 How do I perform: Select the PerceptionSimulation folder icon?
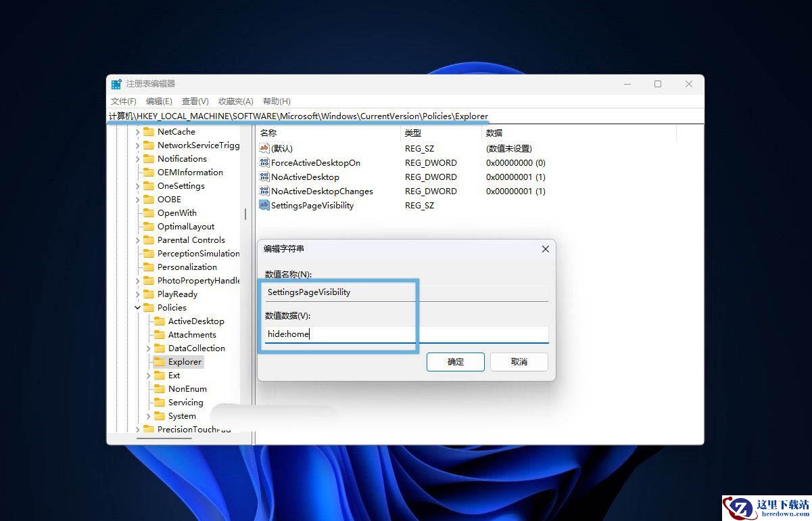pos(149,254)
